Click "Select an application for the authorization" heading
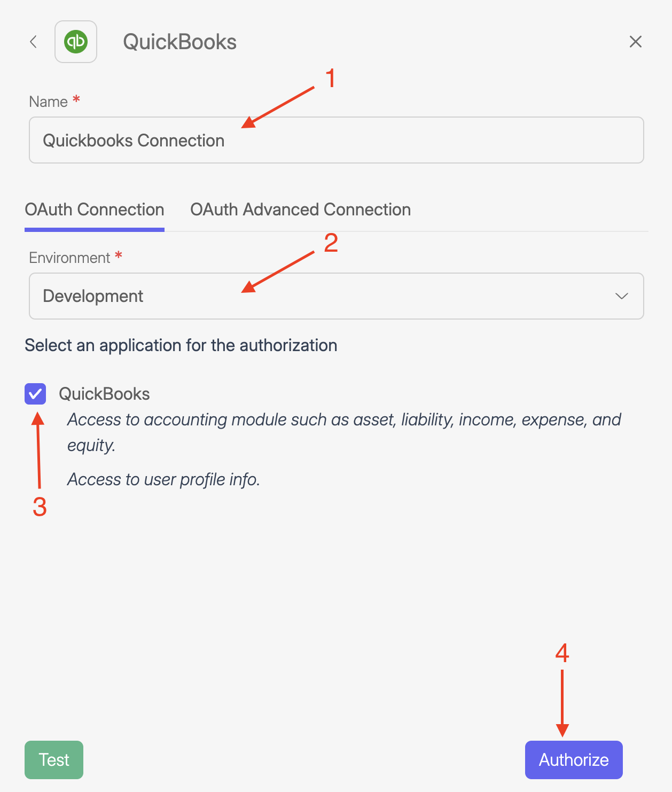 point(181,345)
